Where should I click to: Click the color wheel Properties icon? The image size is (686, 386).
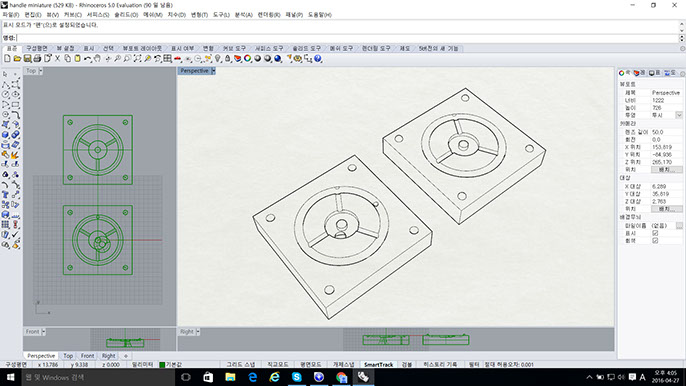coord(248,58)
